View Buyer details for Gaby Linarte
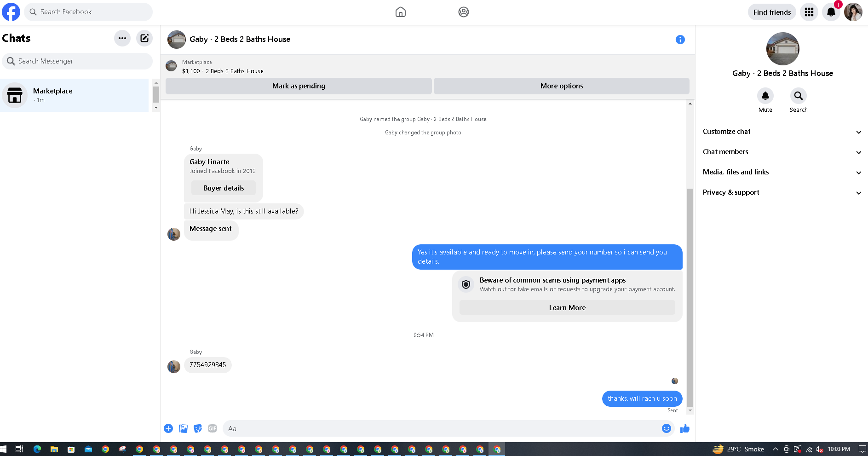The height and width of the screenshot is (456, 868). click(x=224, y=188)
